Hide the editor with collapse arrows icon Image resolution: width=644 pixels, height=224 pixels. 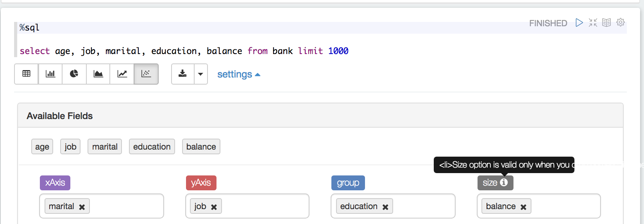(x=593, y=23)
